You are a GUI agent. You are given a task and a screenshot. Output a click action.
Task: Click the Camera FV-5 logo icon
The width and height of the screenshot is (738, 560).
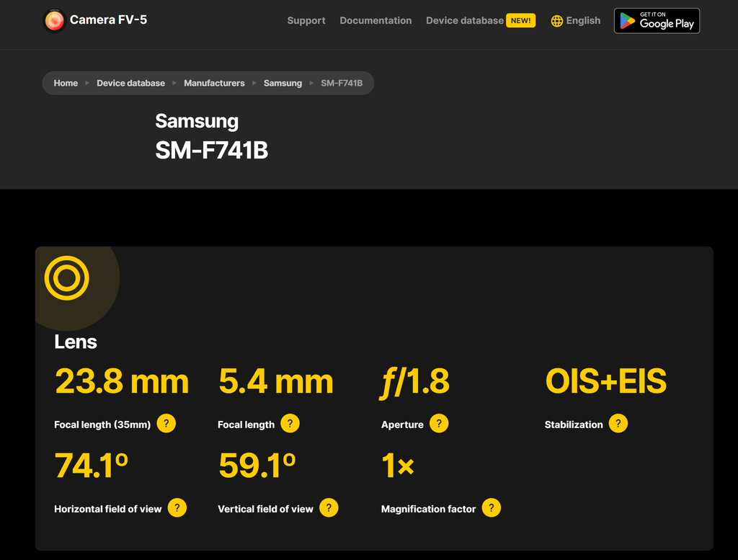coord(54,21)
